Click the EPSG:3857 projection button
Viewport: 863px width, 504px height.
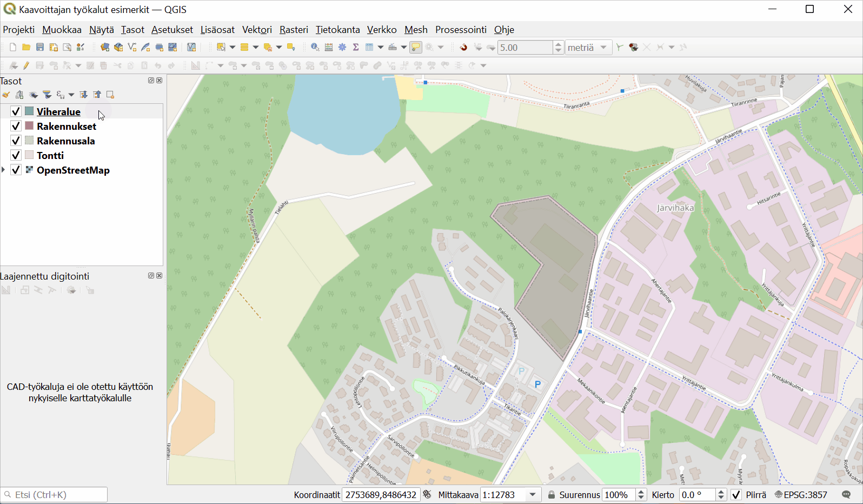click(801, 495)
